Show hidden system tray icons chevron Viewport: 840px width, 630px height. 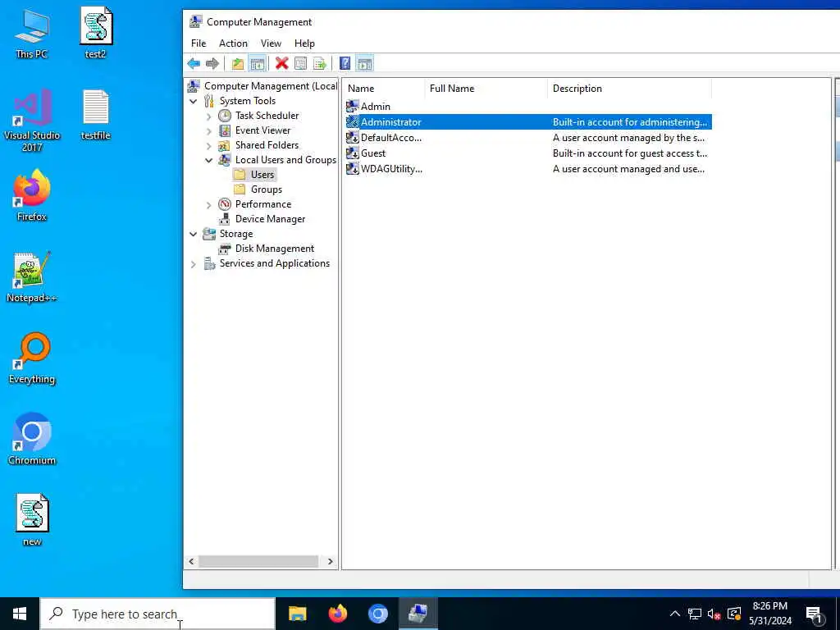click(675, 614)
